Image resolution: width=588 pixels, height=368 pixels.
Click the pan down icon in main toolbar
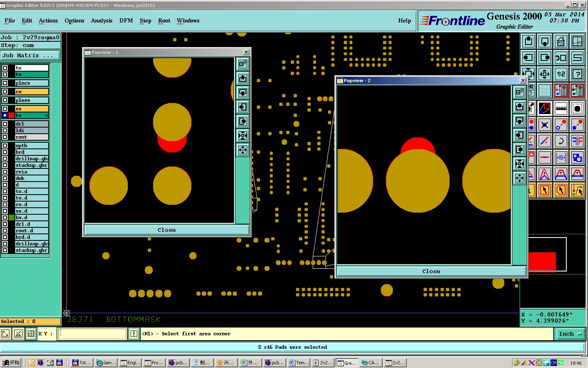545,41
